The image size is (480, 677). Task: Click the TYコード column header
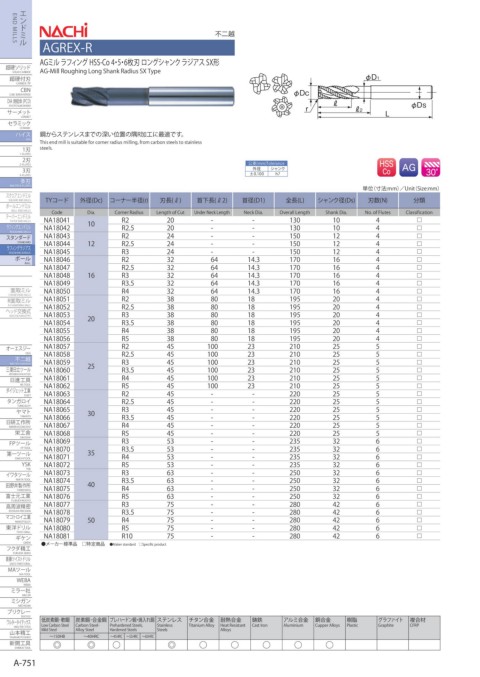pos(57,200)
